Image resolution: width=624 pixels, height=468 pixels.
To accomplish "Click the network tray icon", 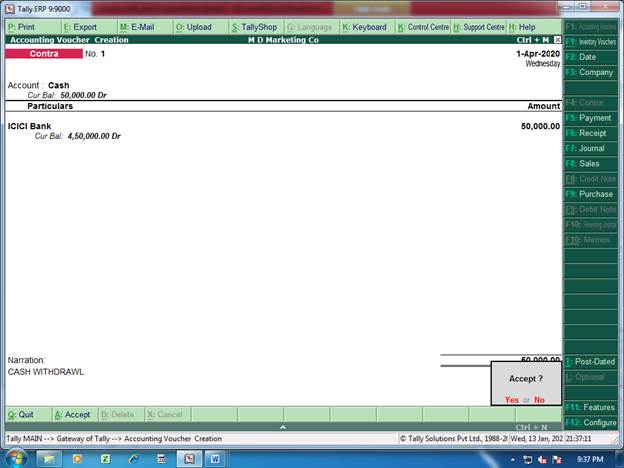I will [527, 460].
